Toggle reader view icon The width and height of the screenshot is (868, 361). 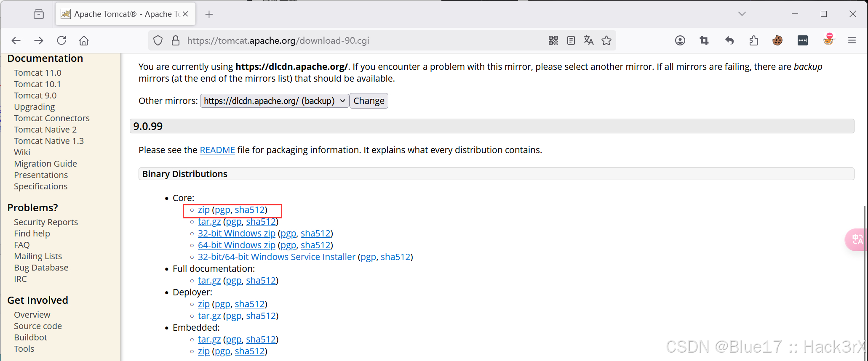point(571,40)
